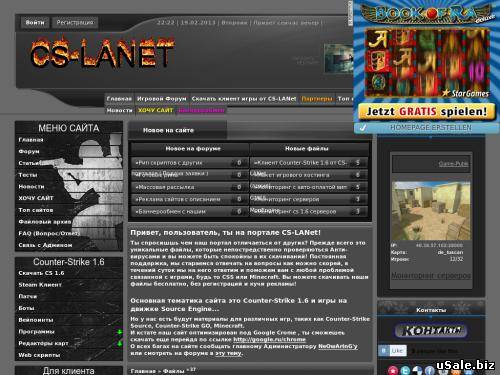The width and height of the screenshot is (500, 375).
Task: Open Игровой Форум in the top navigation
Action: point(162,99)
